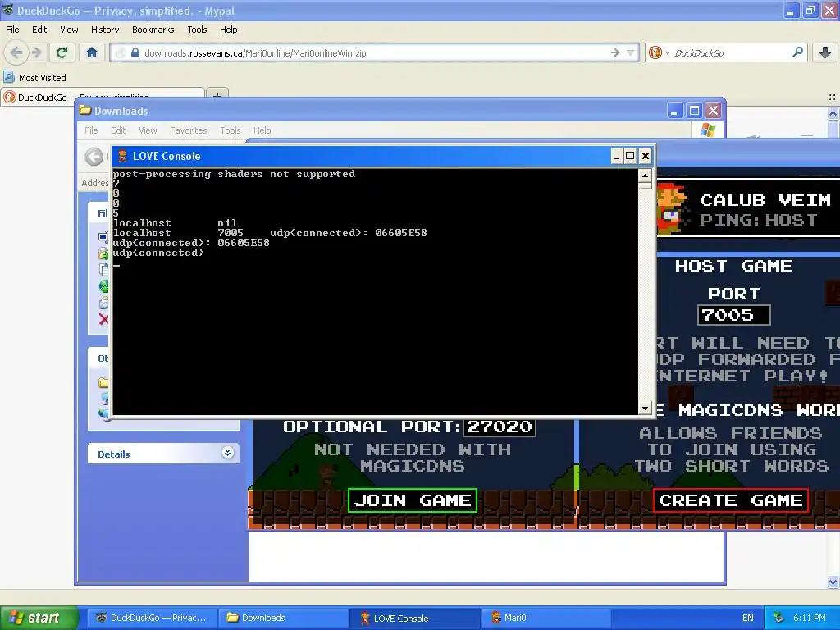Open the browser Tools menu
Screen dimensions: 840x630
[197, 30]
